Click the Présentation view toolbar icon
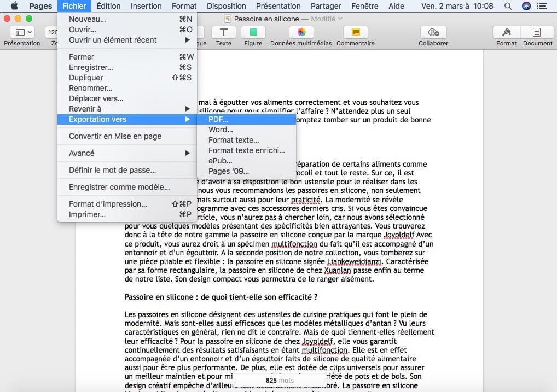 (x=22, y=32)
